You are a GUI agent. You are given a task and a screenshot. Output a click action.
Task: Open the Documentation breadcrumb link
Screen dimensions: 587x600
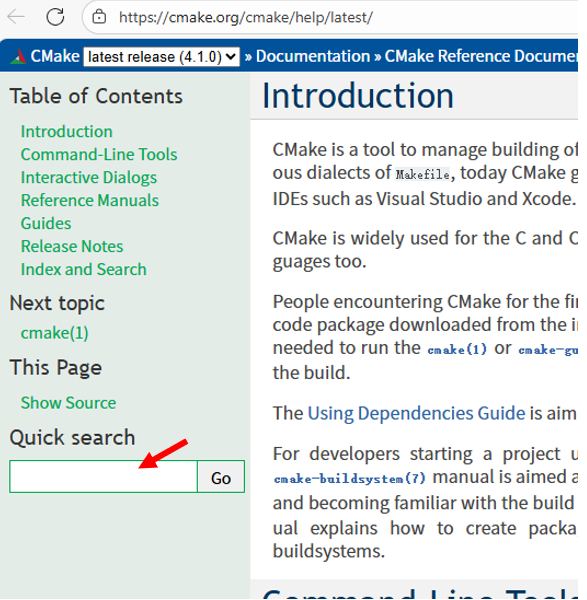click(x=313, y=56)
